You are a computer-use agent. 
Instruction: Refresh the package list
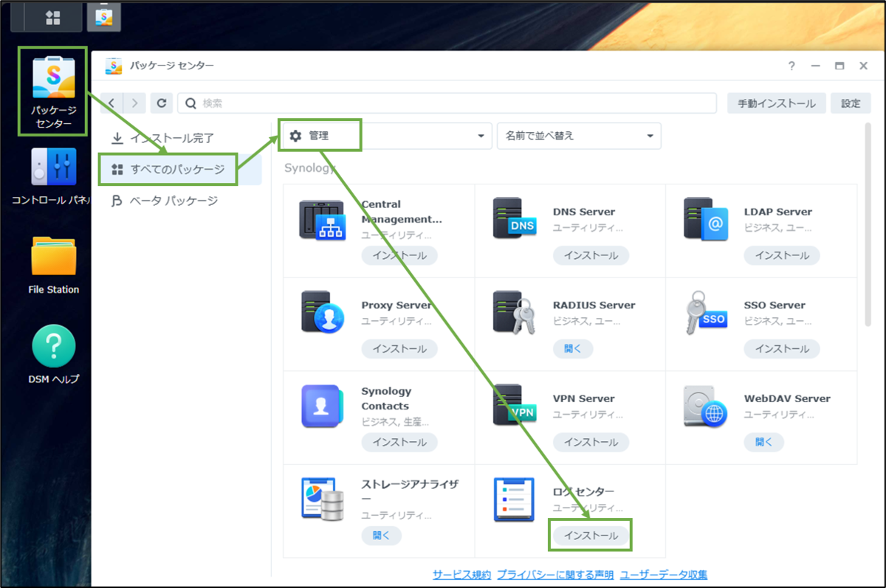coord(162,103)
